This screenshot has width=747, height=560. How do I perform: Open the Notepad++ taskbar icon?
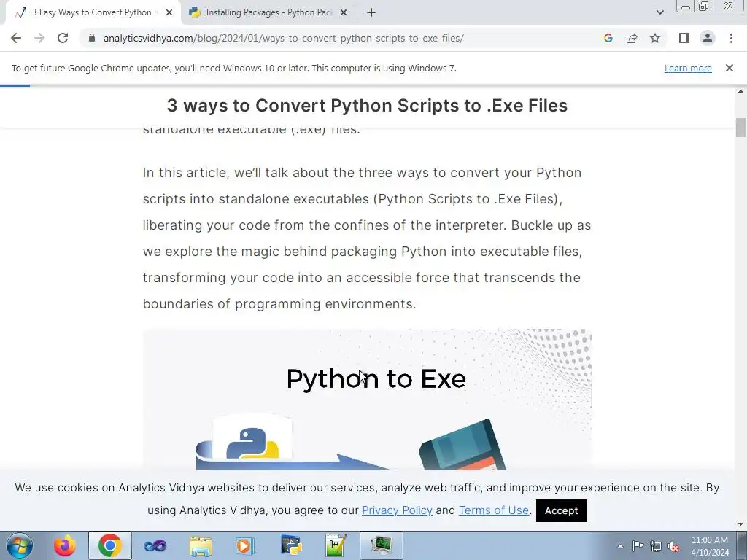pos(336,545)
